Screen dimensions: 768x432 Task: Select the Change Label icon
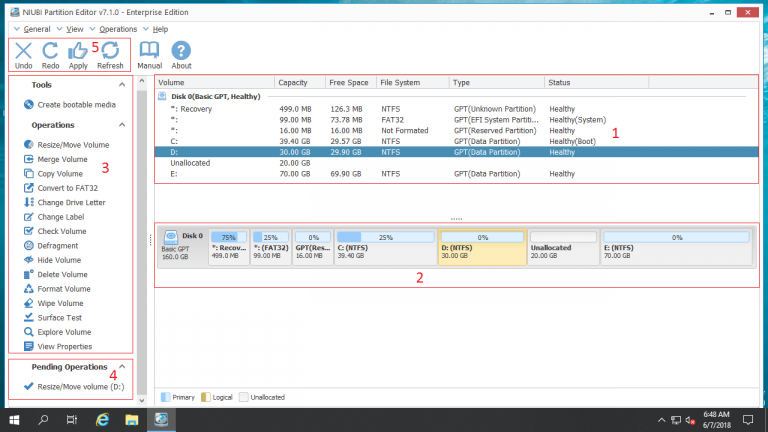[x=29, y=216]
